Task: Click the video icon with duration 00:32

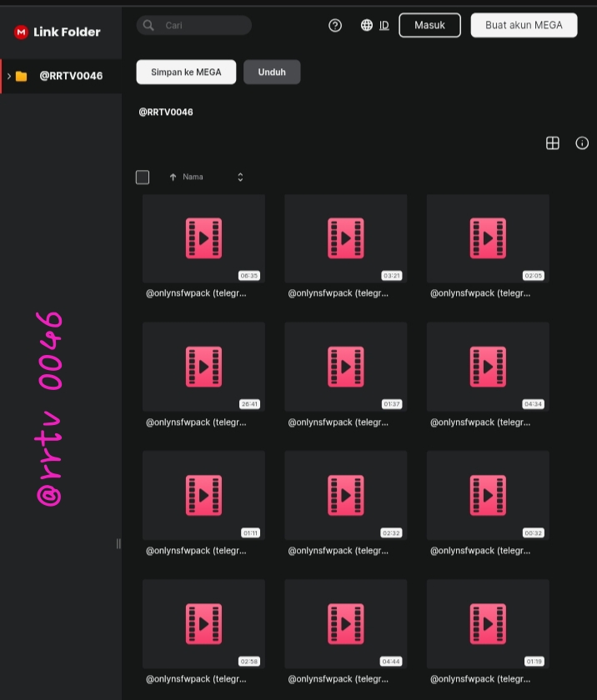Action: (x=488, y=496)
